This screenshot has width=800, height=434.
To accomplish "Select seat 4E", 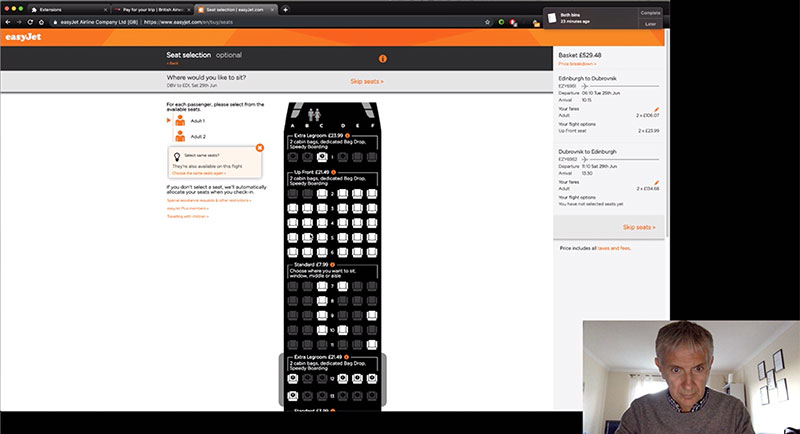I will (x=357, y=223).
